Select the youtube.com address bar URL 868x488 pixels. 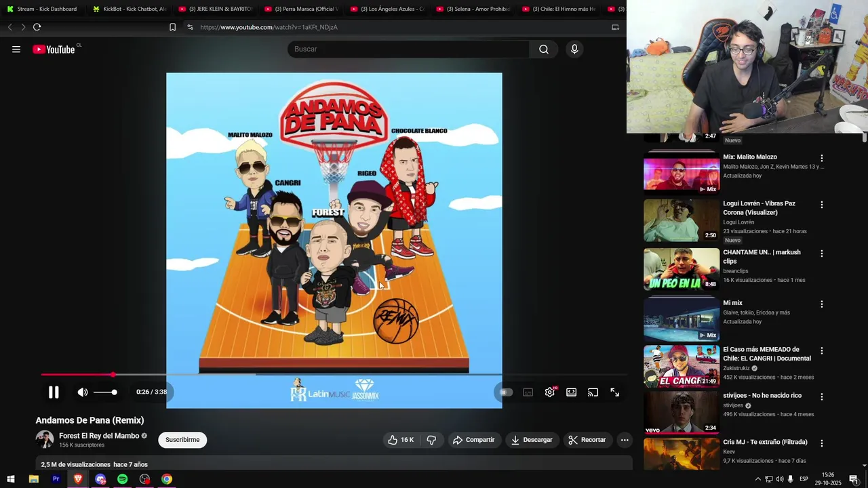click(x=269, y=27)
